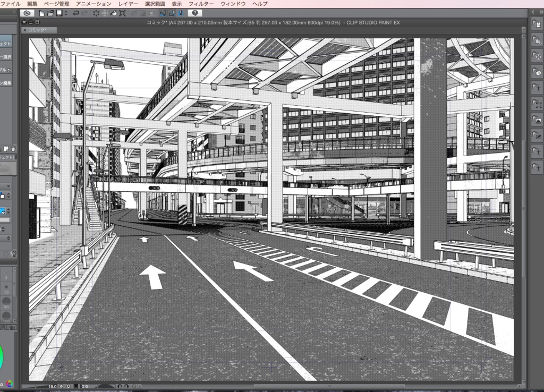Click the Help question mark toolbar icon
Viewport: 544px width, 392px height.
(x=195, y=13)
